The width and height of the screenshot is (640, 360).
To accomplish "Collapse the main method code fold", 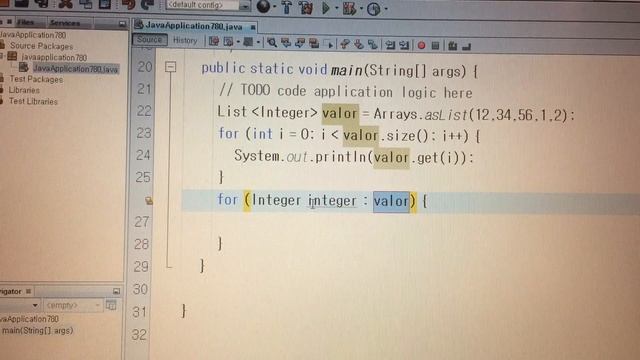I will click(x=171, y=67).
